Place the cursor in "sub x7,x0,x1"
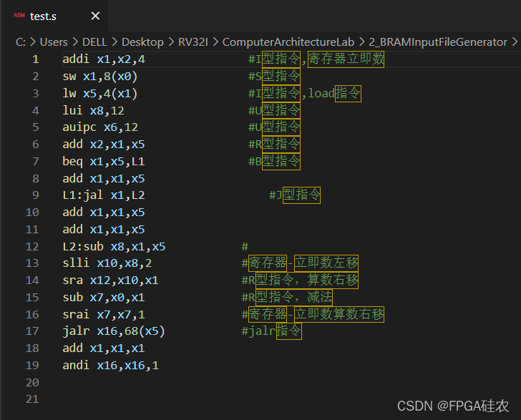Viewport: 521px width, 420px height. pyautogui.click(x=104, y=298)
